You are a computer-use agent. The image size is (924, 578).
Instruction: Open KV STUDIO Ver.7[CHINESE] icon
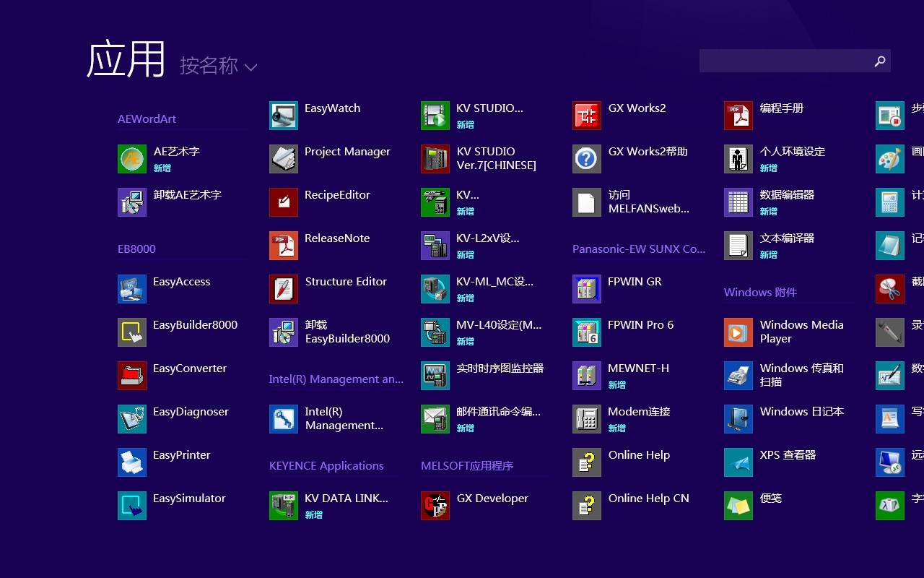[x=435, y=159]
